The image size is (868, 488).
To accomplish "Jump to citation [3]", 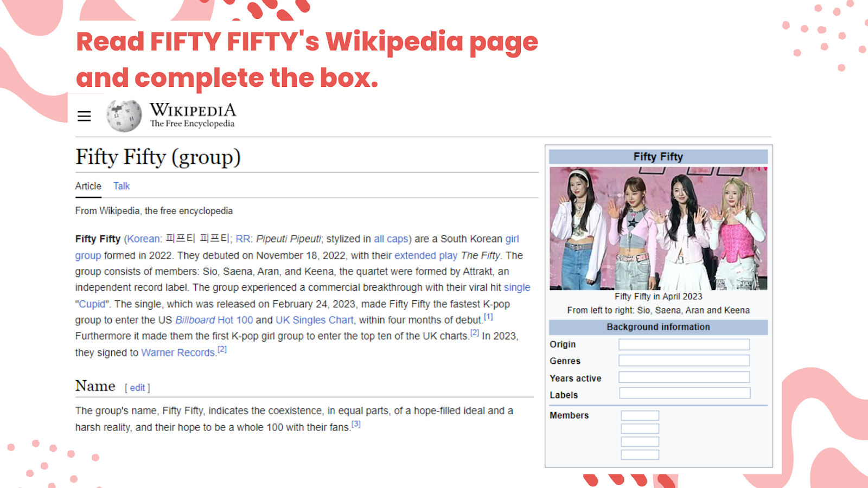I will tap(356, 424).
